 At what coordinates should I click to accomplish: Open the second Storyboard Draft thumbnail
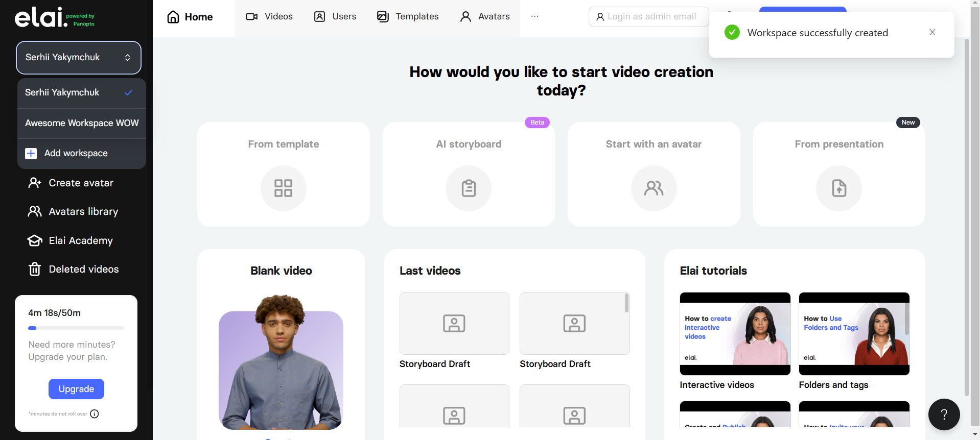pos(574,323)
